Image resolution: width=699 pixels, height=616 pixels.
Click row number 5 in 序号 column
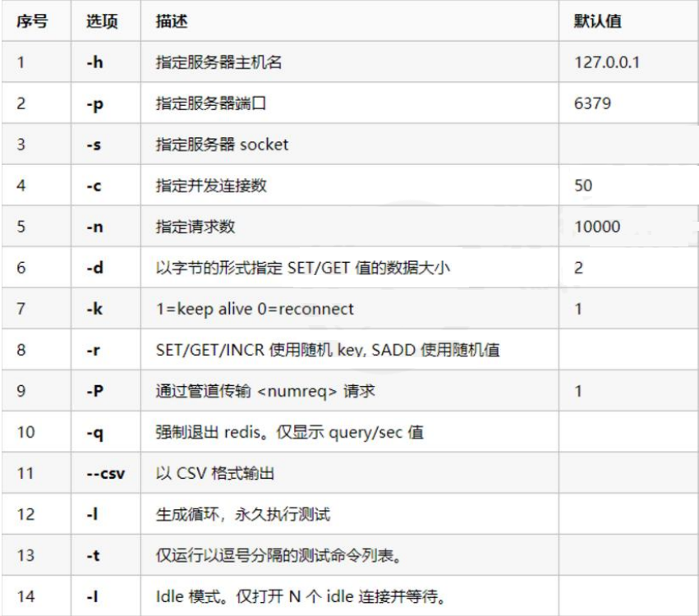point(21,227)
